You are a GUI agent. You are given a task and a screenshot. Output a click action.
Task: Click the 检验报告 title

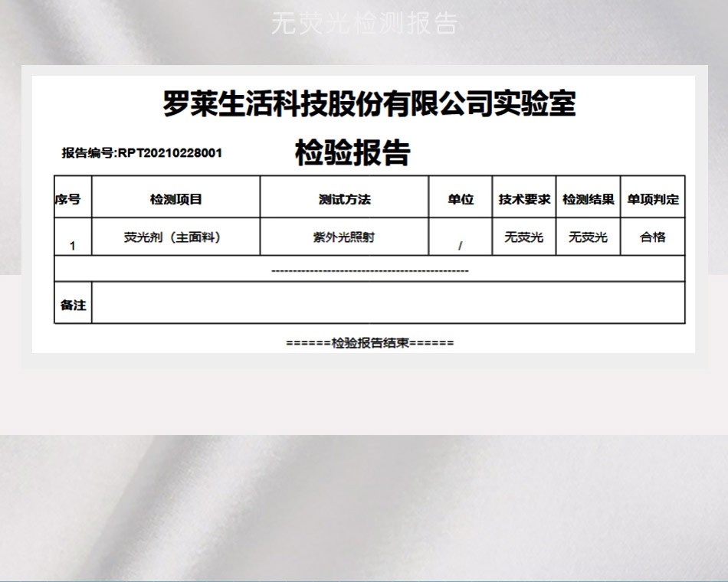click(353, 152)
